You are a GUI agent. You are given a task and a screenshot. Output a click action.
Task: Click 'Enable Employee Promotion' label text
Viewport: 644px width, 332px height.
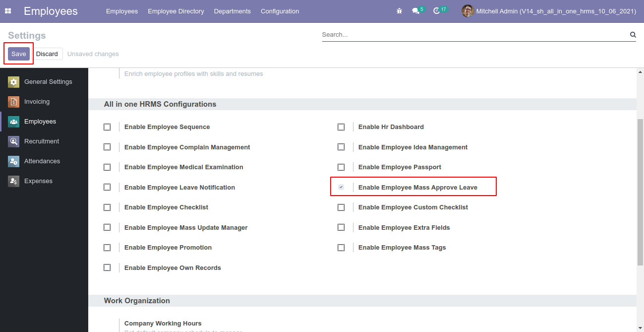pos(168,248)
